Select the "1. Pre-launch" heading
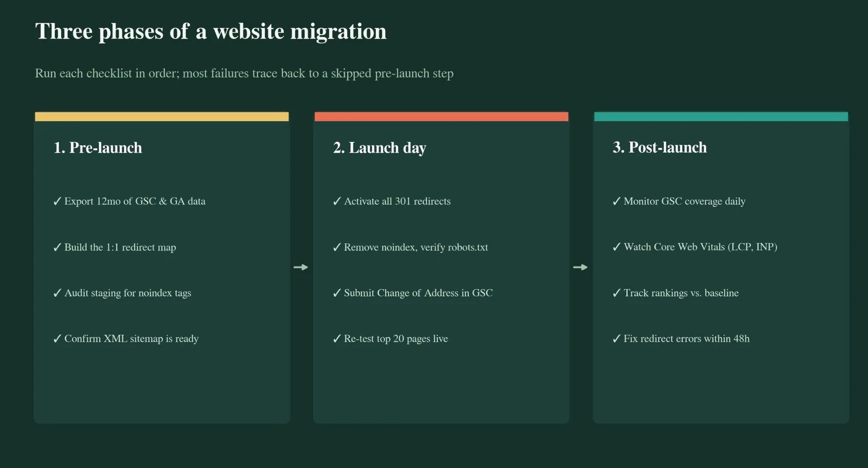Screen dimensions: 868x468 click(x=98, y=148)
